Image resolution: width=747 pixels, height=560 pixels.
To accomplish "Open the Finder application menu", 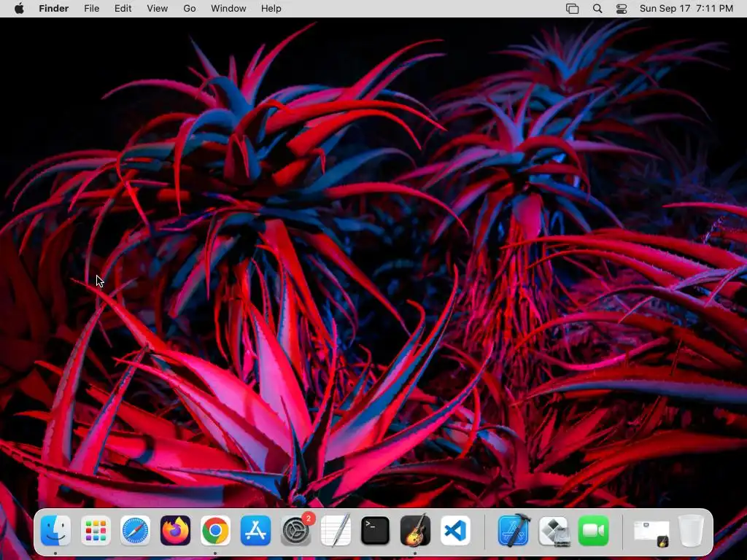I will pyautogui.click(x=54, y=9).
